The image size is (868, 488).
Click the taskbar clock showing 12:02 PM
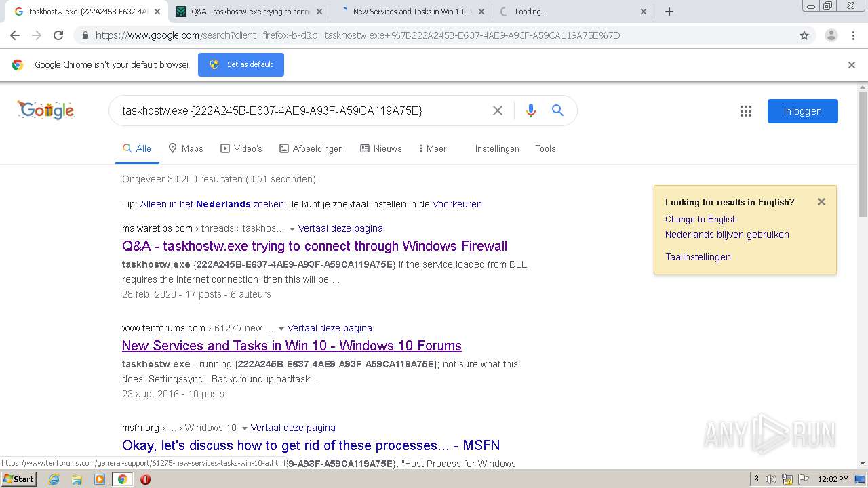click(833, 479)
